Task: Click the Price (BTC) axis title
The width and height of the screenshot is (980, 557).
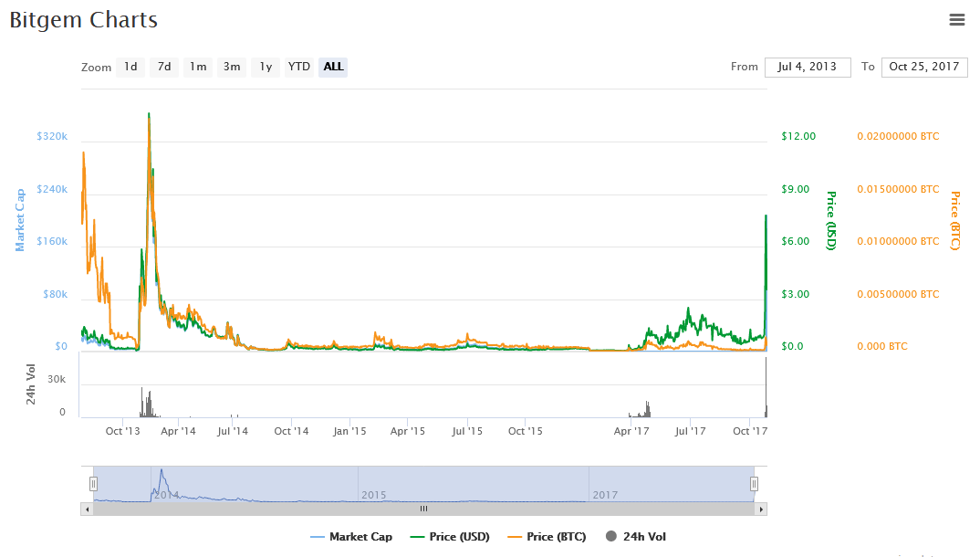Action: (x=955, y=221)
